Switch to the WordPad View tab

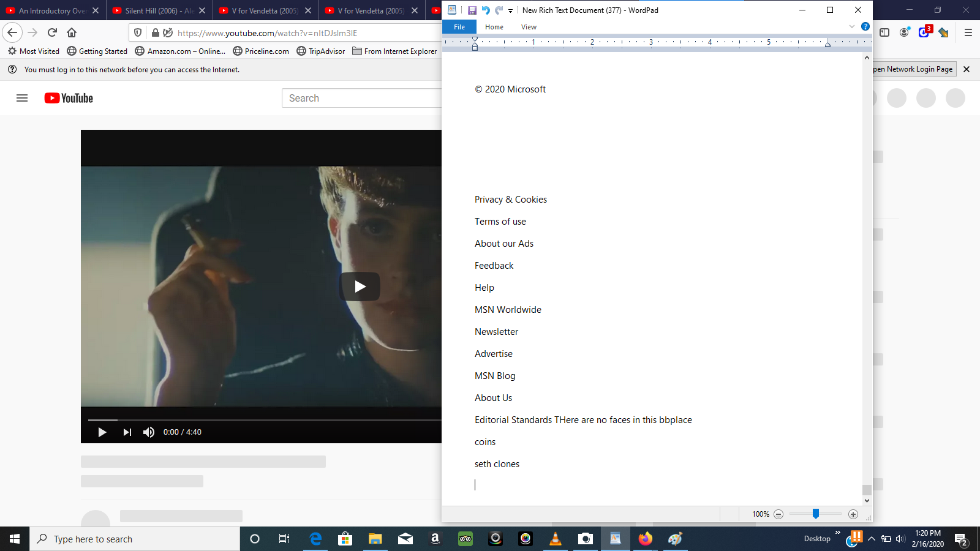[529, 27]
